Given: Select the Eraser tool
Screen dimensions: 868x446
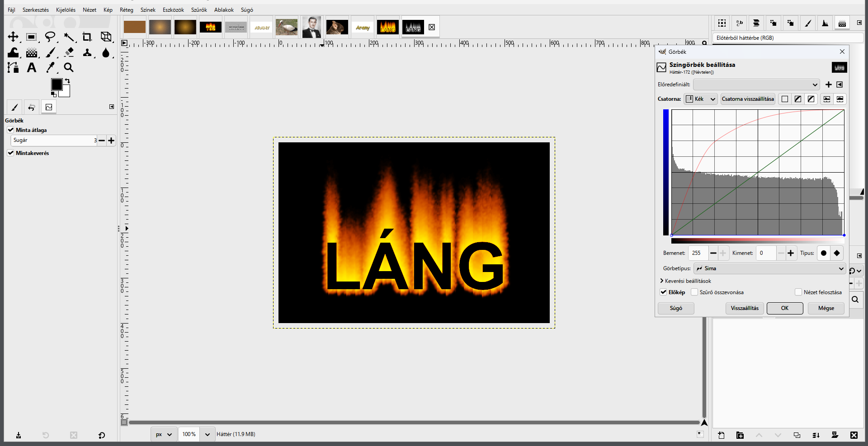Looking at the screenshot, I should coord(69,52).
